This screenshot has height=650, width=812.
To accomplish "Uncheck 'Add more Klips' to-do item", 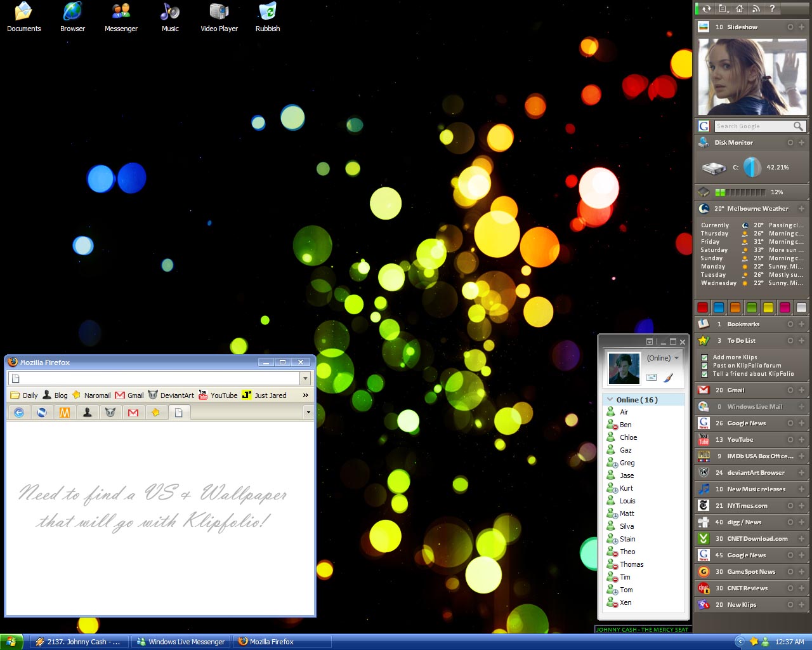I will click(704, 357).
